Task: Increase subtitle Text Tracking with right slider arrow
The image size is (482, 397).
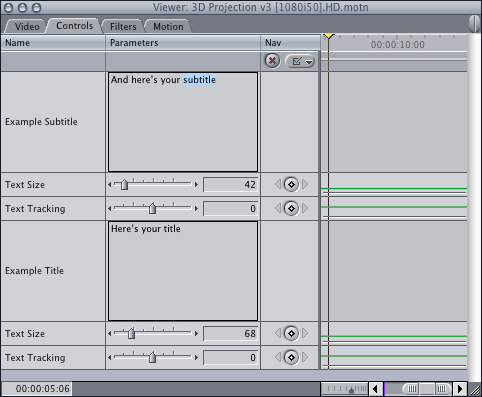Action: pos(196,208)
